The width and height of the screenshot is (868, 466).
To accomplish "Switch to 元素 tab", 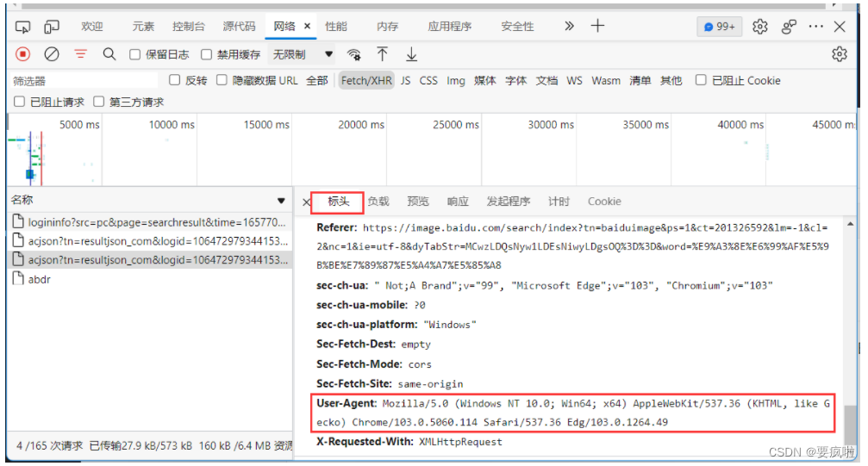I will click(x=143, y=27).
